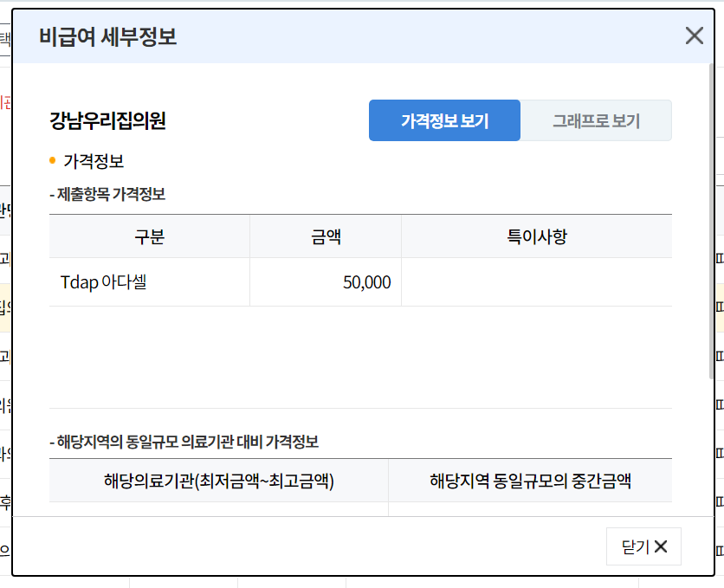Select the 해당지역 동일규모의 중간금액 table header
724x588 pixels.
coord(533,481)
